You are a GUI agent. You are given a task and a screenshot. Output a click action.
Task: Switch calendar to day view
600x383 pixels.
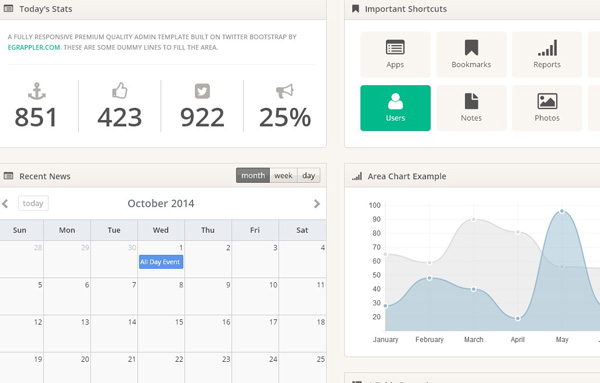click(309, 175)
